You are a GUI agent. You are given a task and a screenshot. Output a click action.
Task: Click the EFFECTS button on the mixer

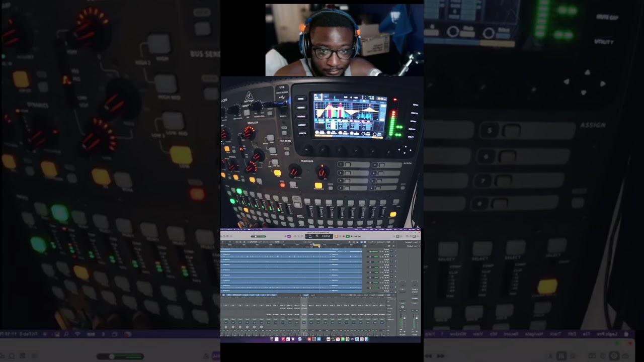point(302,133)
